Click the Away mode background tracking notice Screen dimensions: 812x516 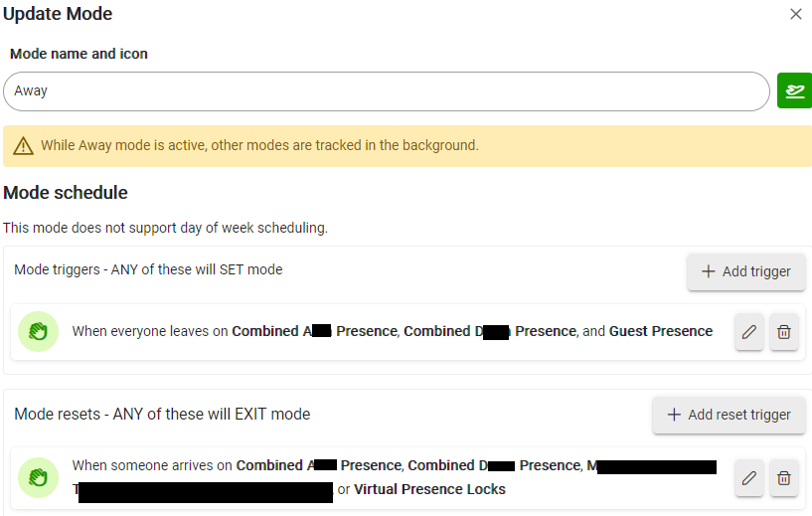point(259,145)
